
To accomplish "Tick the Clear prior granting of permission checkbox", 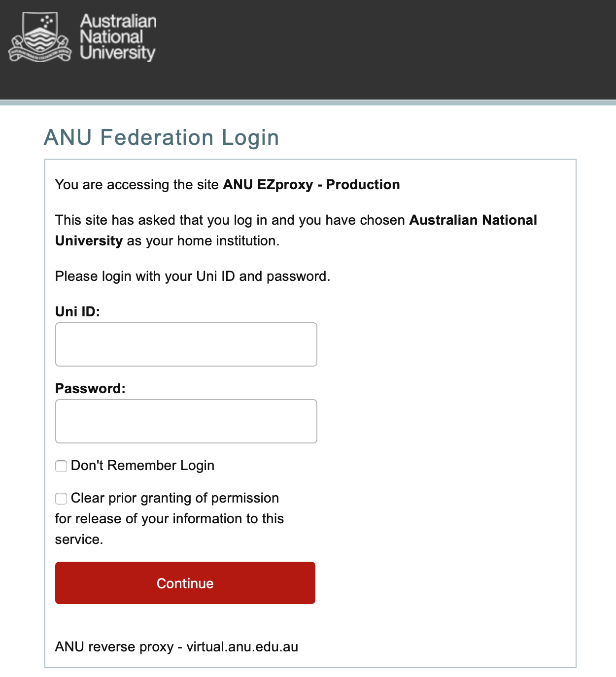I will click(x=61, y=499).
